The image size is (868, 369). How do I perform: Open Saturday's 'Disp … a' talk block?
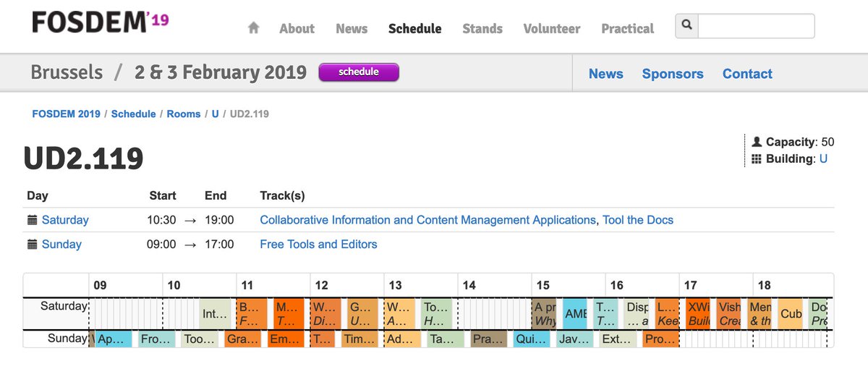(x=636, y=314)
